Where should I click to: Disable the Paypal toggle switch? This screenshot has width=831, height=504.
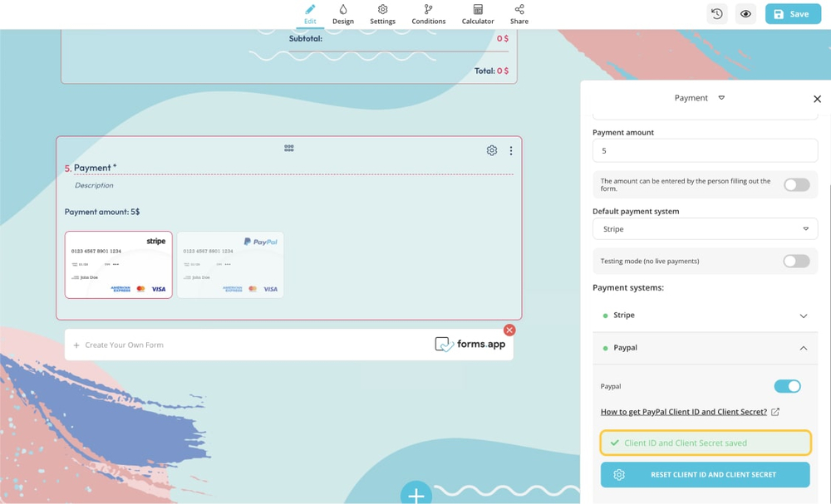click(x=787, y=386)
